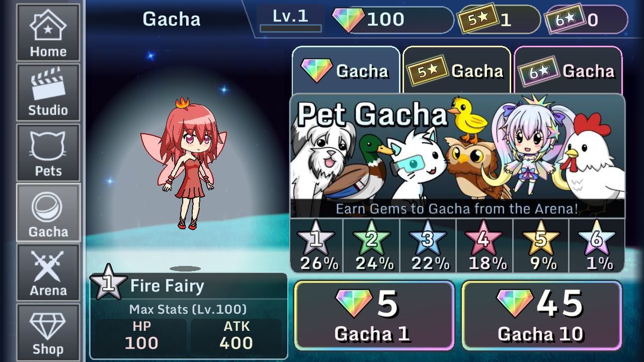644x362 pixels.
Task: Pull Gacha 1 for 5 gems
Action: 374,315
